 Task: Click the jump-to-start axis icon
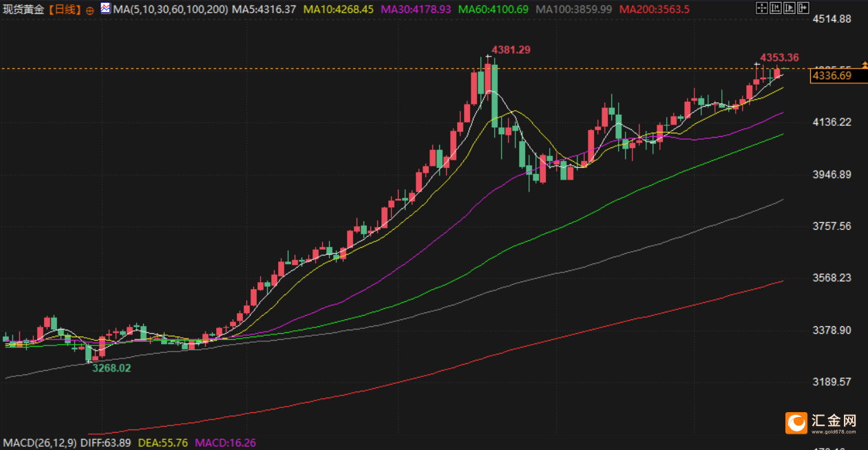click(x=776, y=8)
